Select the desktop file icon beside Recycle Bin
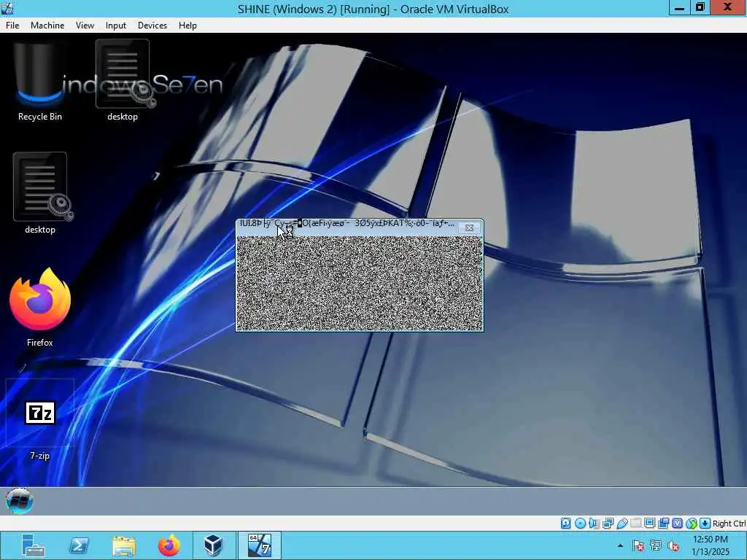Screen dimensions: 747x560 [x=123, y=81]
